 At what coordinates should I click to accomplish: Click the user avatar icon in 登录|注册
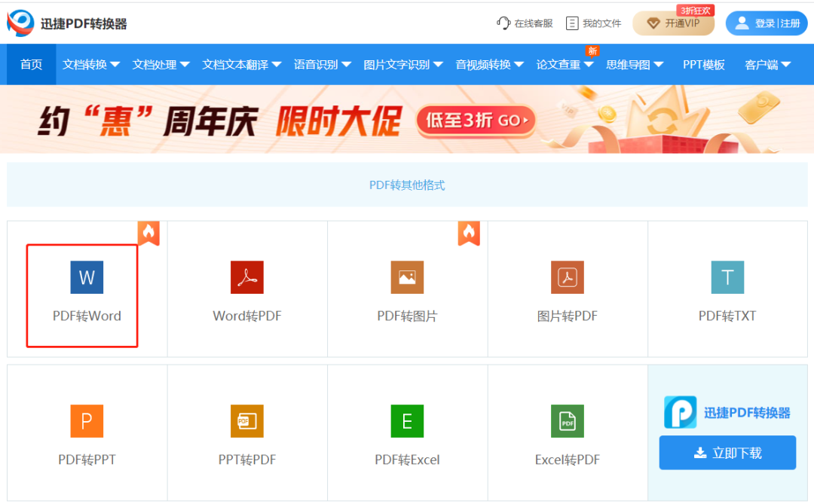742,23
